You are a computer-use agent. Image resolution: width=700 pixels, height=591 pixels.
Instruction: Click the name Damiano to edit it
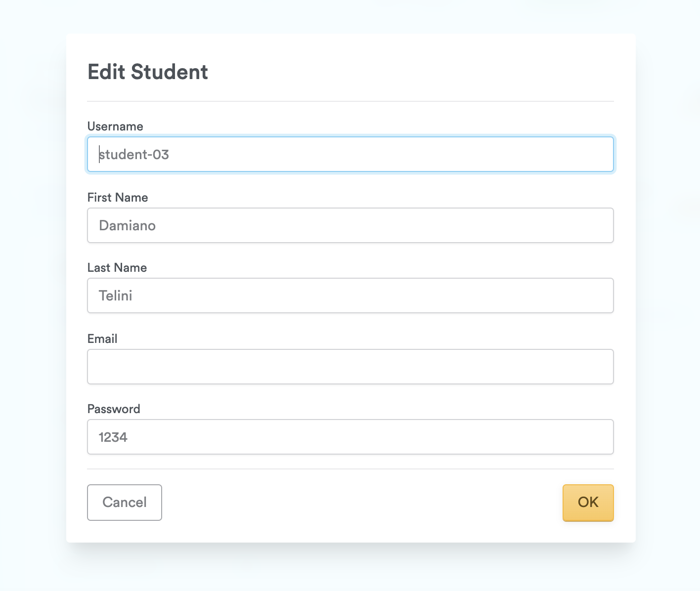127,225
